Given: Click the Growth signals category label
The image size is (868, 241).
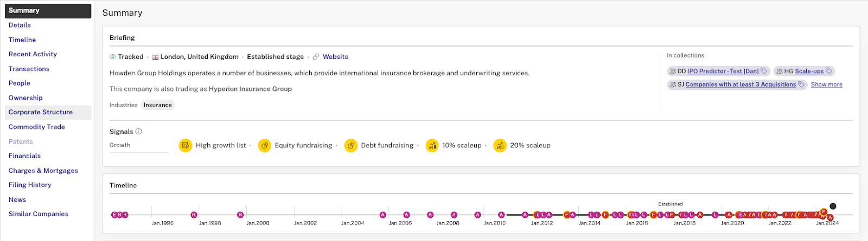Looking at the screenshot, I should [x=120, y=145].
